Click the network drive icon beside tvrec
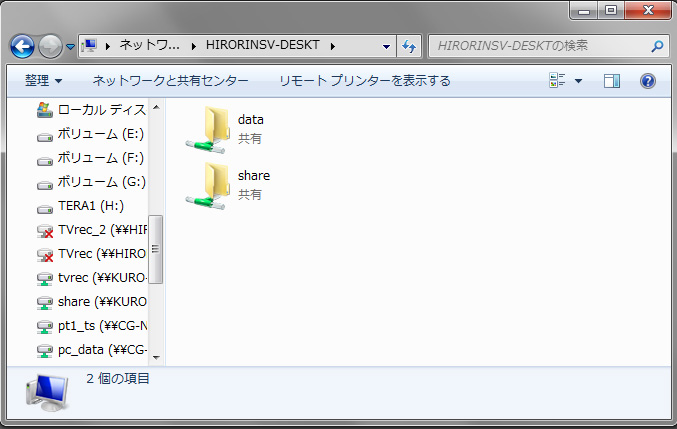This screenshot has height=429, width=677. [x=44, y=279]
